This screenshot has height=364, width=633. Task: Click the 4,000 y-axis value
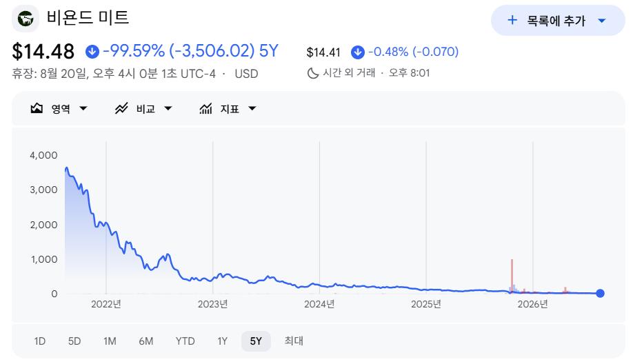pos(43,155)
